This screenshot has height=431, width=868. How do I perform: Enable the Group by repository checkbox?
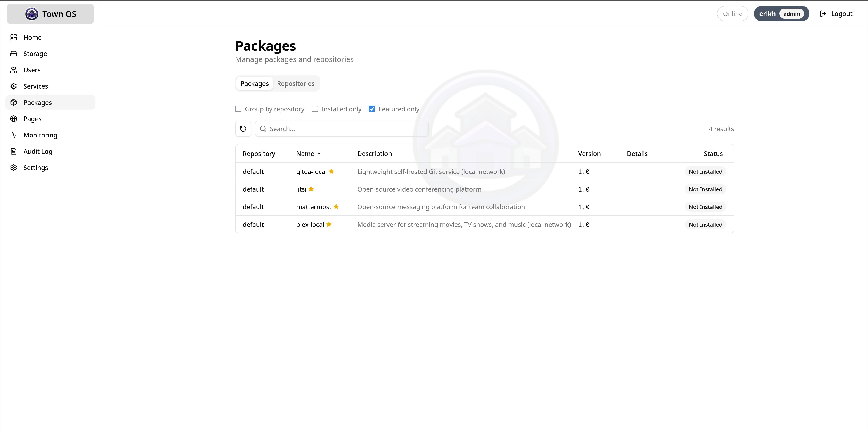[238, 109]
